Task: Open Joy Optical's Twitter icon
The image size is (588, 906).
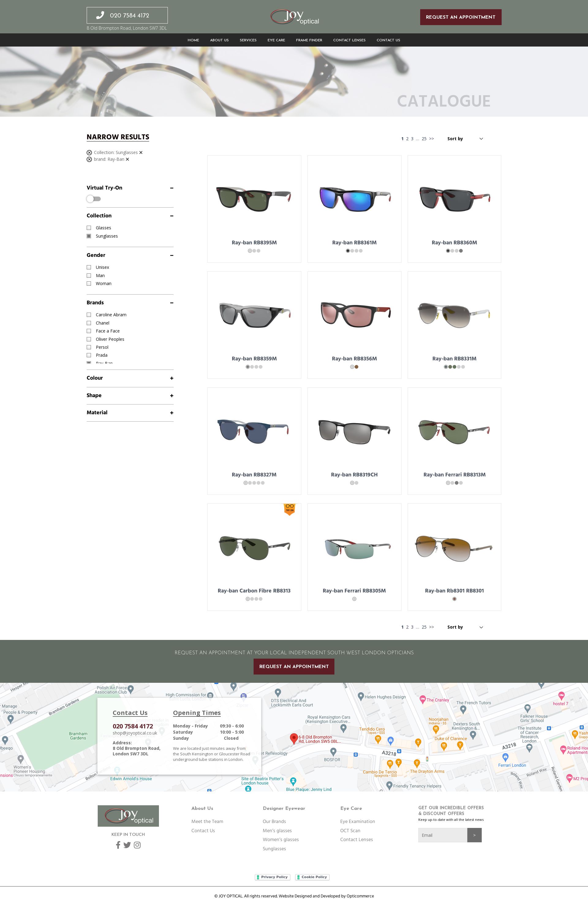Action: click(x=127, y=845)
